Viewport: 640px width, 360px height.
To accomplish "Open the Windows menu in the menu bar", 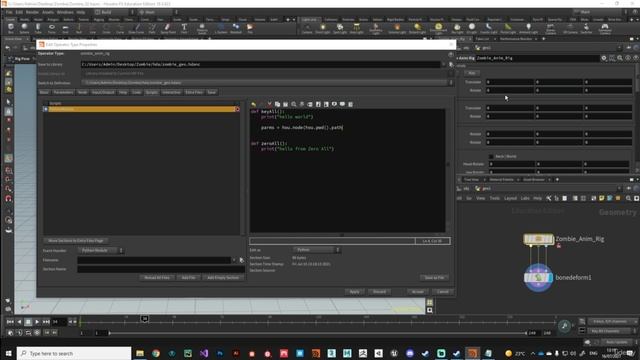I will point(65,12).
